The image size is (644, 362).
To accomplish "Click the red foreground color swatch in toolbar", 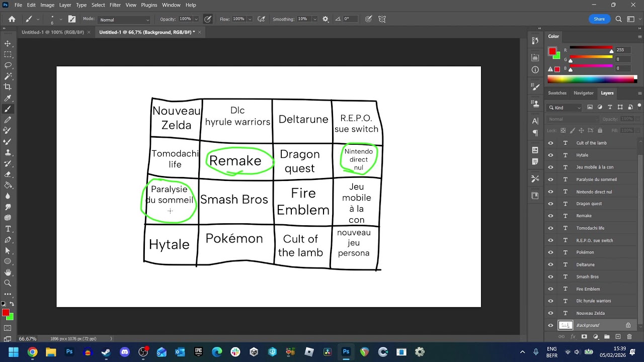I will (6, 313).
